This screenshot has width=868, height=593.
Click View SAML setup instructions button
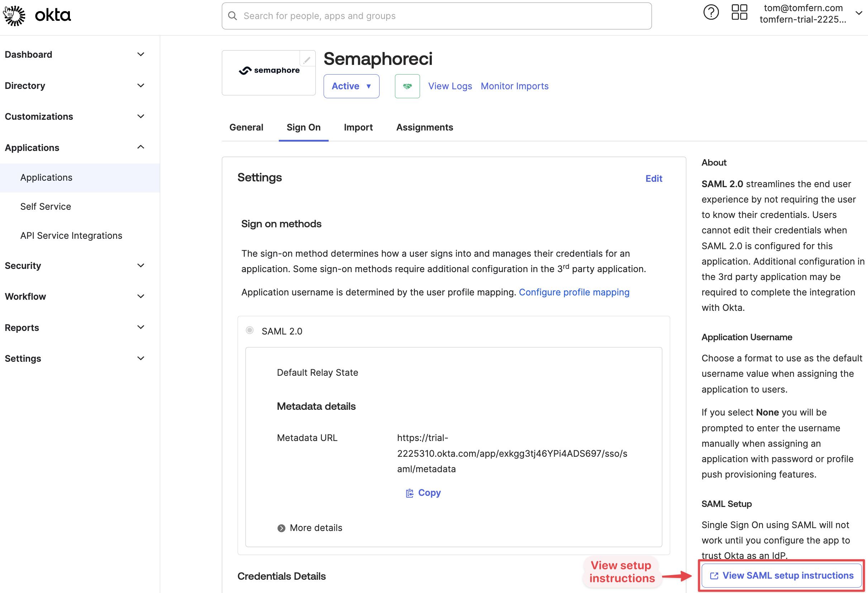click(x=782, y=575)
